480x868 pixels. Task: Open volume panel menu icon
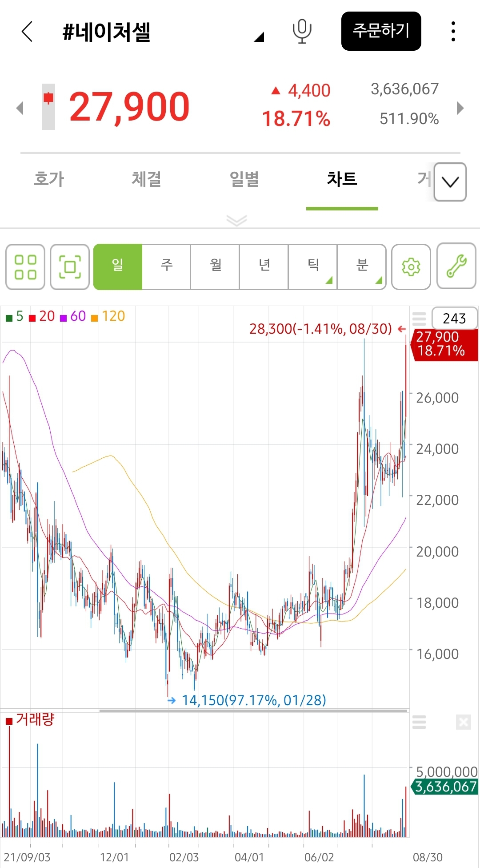[419, 722]
